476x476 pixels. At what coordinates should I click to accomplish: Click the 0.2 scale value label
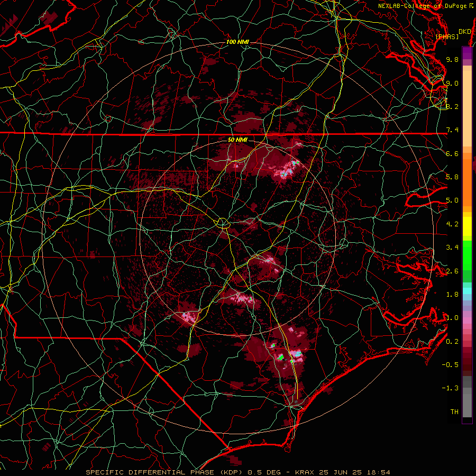tap(452, 342)
